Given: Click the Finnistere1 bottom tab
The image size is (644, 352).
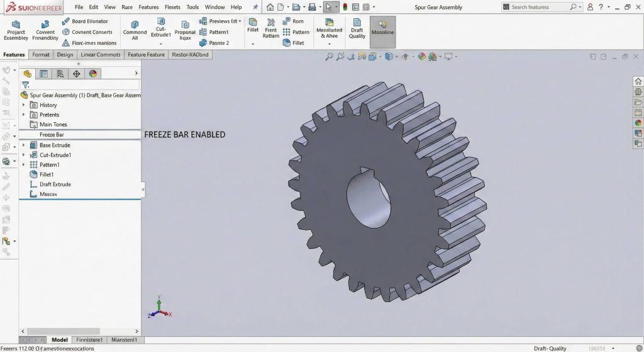Looking at the screenshot, I should click(x=87, y=340).
